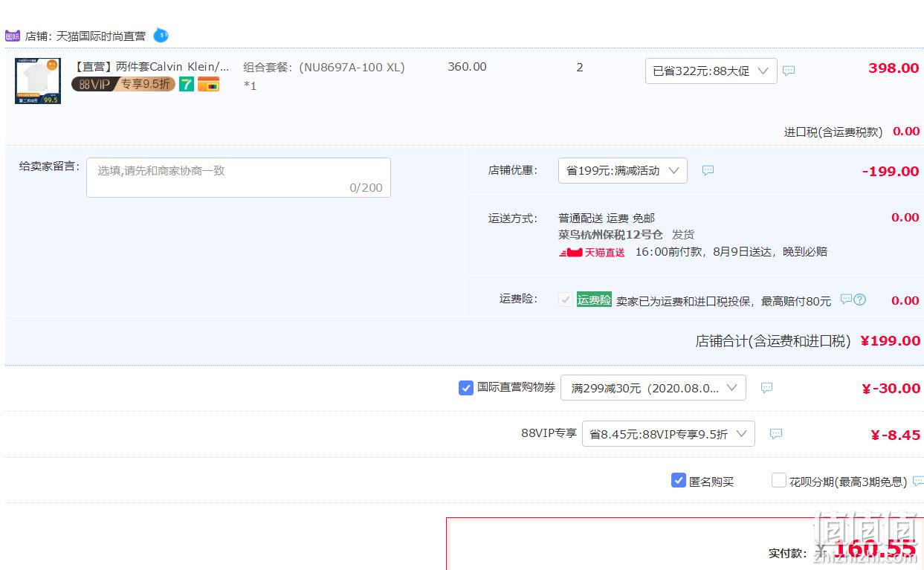Click the 店铺合计(含运费和进口税) label

[x=773, y=340]
